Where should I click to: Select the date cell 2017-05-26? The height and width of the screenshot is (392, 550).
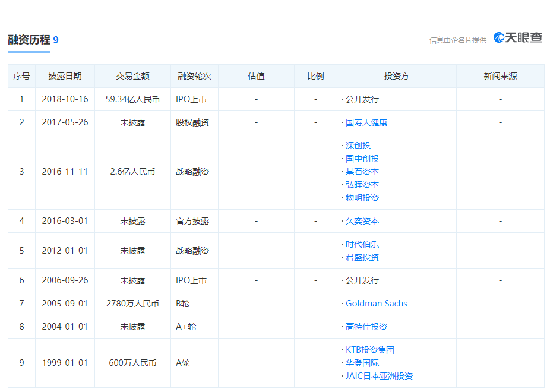[65, 122]
